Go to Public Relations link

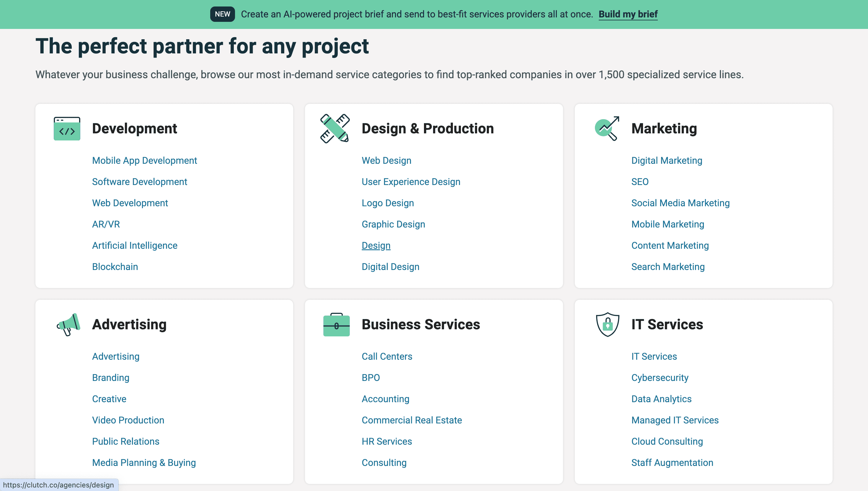(x=125, y=441)
